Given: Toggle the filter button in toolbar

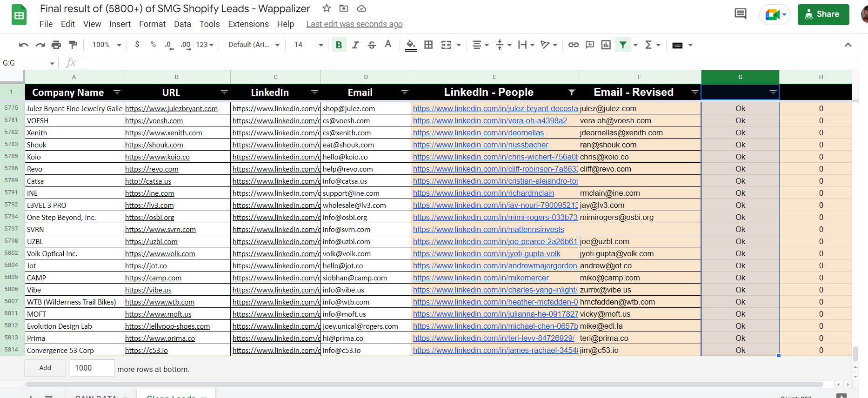Looking at the screenshot, I should [x=623, y=45].
